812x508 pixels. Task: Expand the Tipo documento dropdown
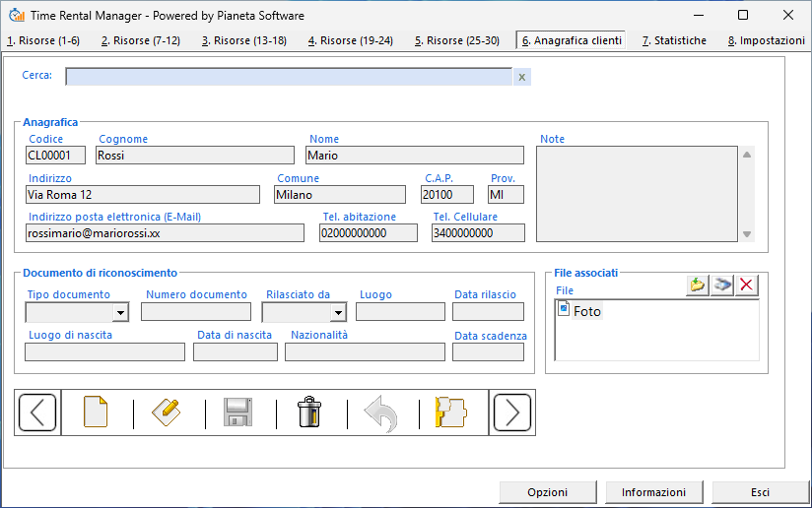pos(120,313)
